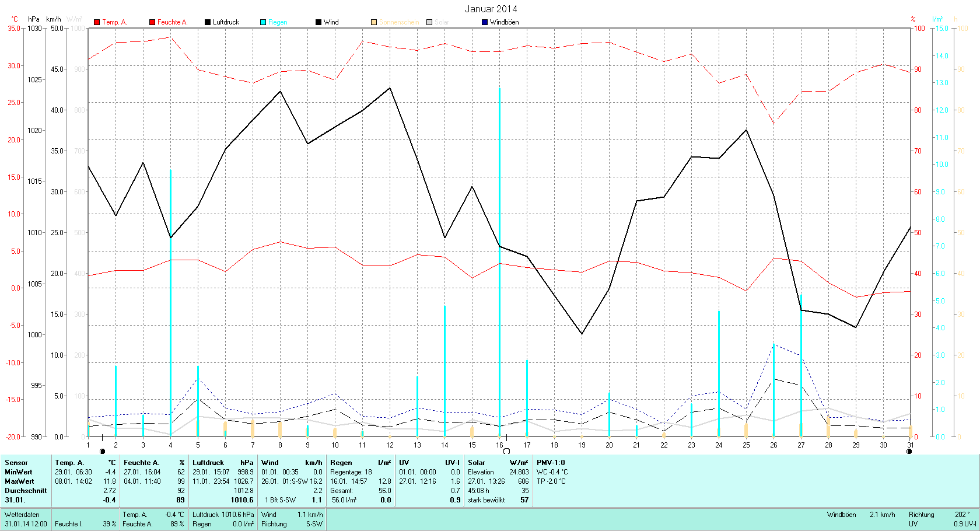This screenshot has height=531, width=980.
Task: Click the °C axis unit label
Action: point(15,19)
